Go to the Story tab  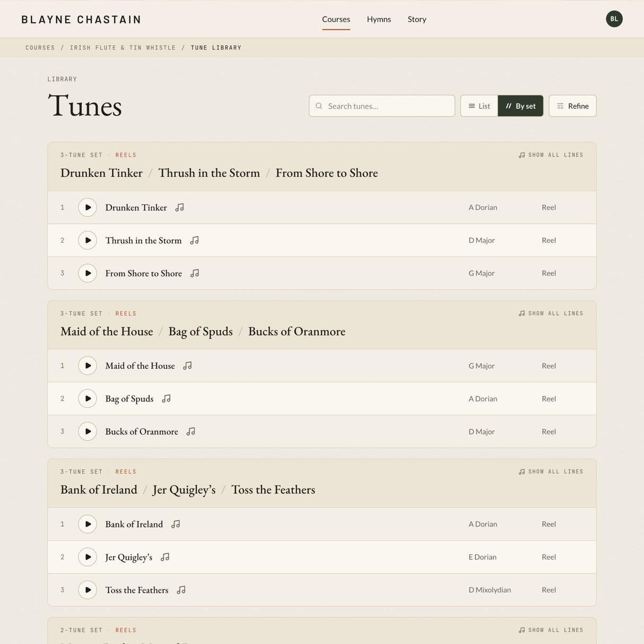point(417,19)
